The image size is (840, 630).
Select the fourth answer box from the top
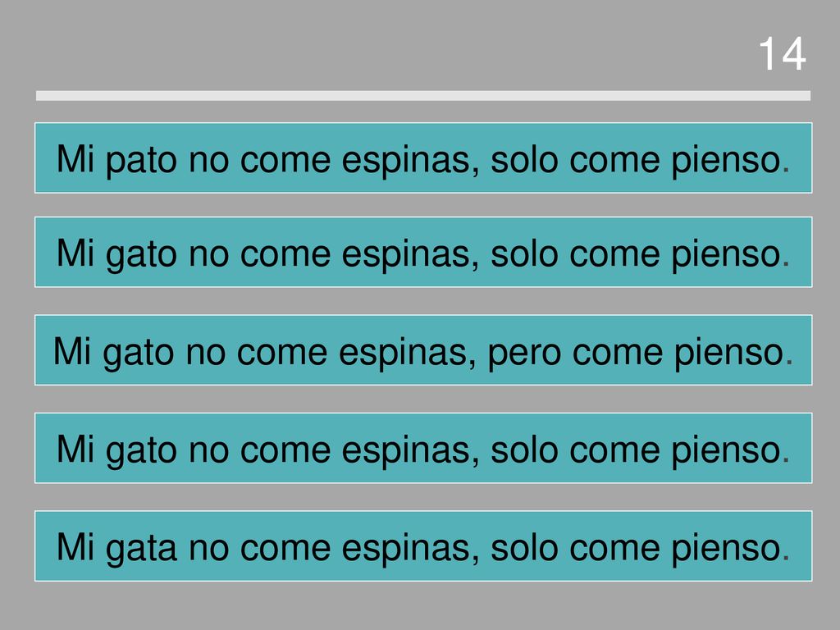pos(423,448)
